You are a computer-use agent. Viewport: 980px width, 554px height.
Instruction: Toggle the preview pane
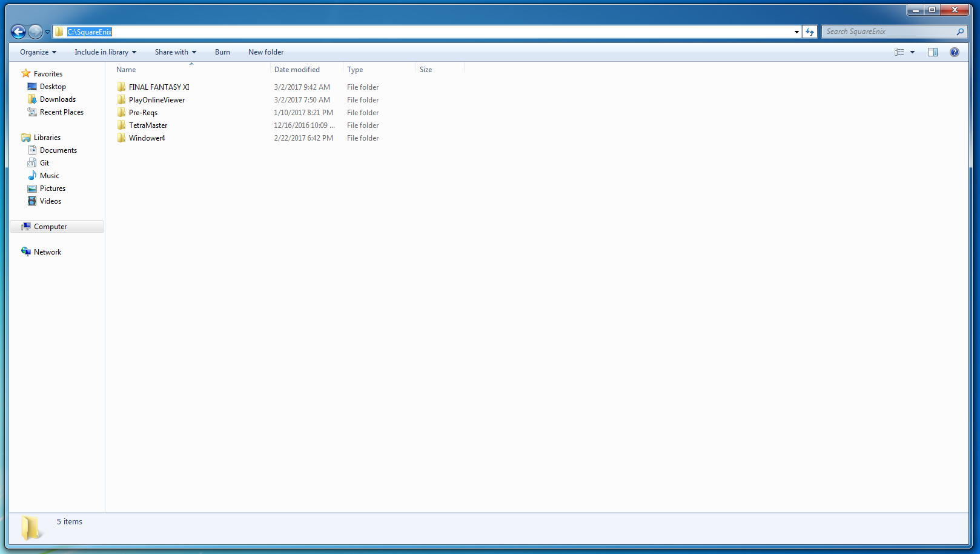933,52
